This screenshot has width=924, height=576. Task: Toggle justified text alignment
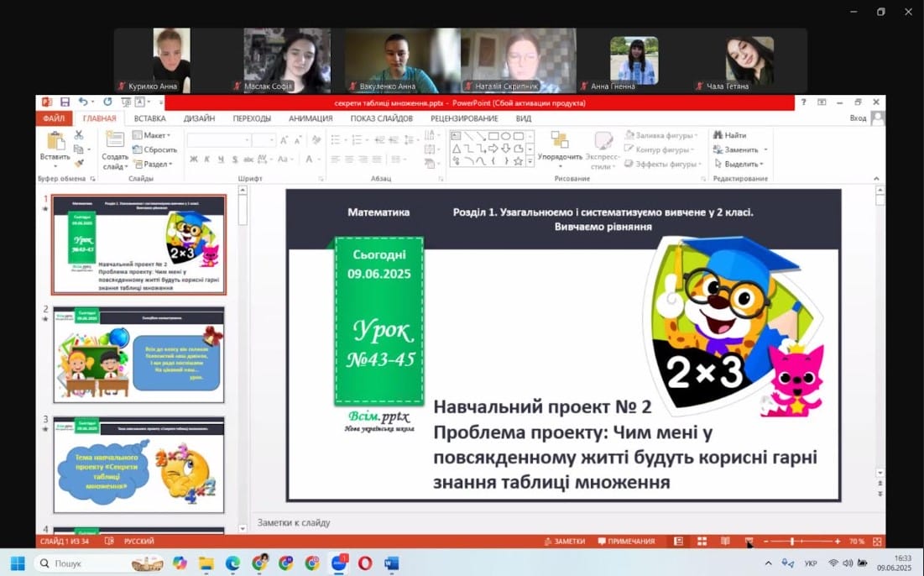tap(377, 160)
